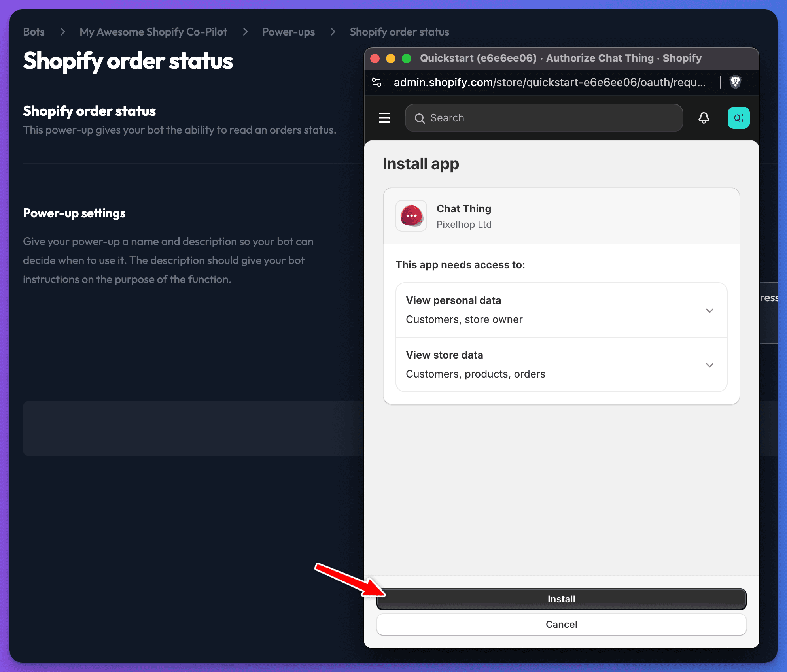Click Shopify order status breadcrumb
Viewport: 787px width, 672px height.
click(399, 32)
